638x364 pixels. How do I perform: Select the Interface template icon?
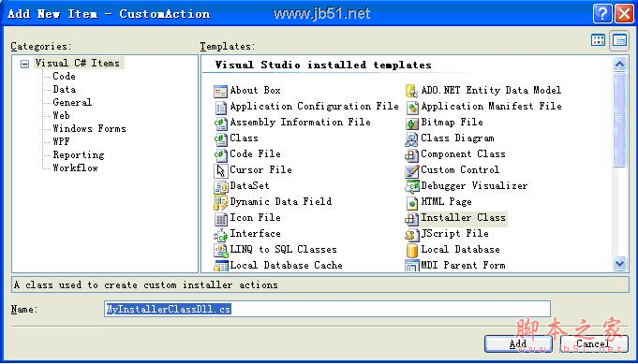pos(220,235)
